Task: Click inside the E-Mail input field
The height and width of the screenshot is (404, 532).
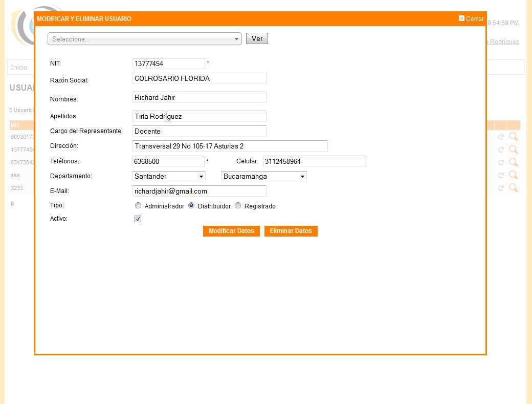Action: [199, 191]
